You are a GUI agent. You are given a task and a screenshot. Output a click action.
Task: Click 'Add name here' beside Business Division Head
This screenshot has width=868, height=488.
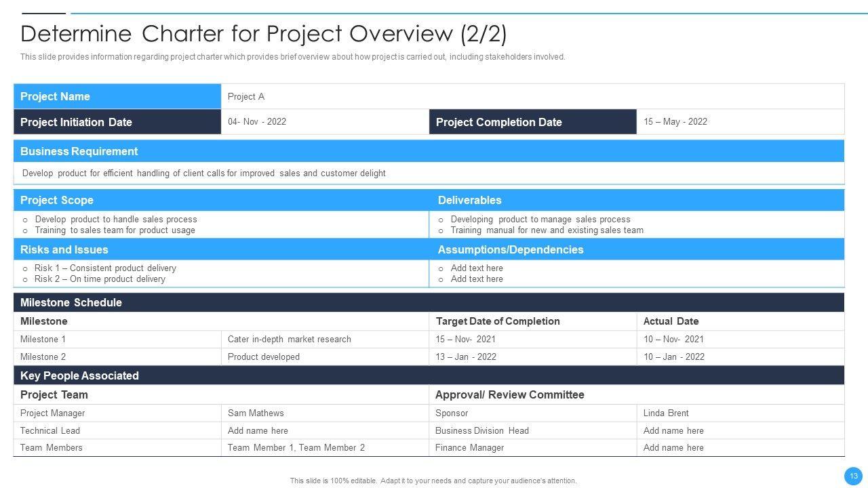(673, 430)
